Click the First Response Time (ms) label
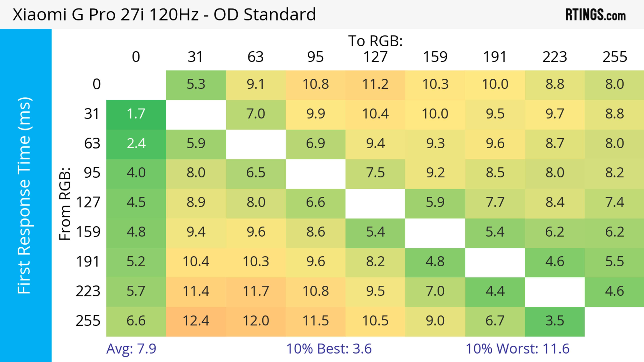The width and height of the screenshot is (644, 362). pyautogui.click(x=24, y=195)
